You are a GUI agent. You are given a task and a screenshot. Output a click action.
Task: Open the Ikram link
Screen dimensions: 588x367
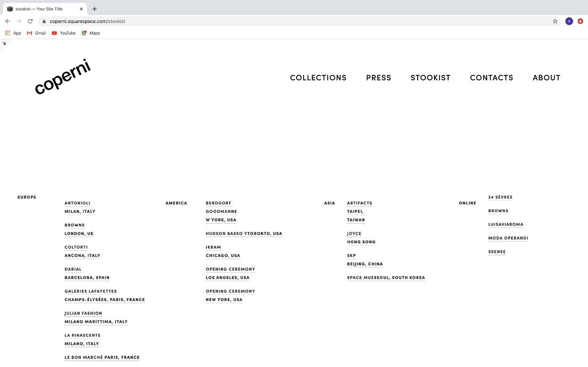tap(213, 248)
